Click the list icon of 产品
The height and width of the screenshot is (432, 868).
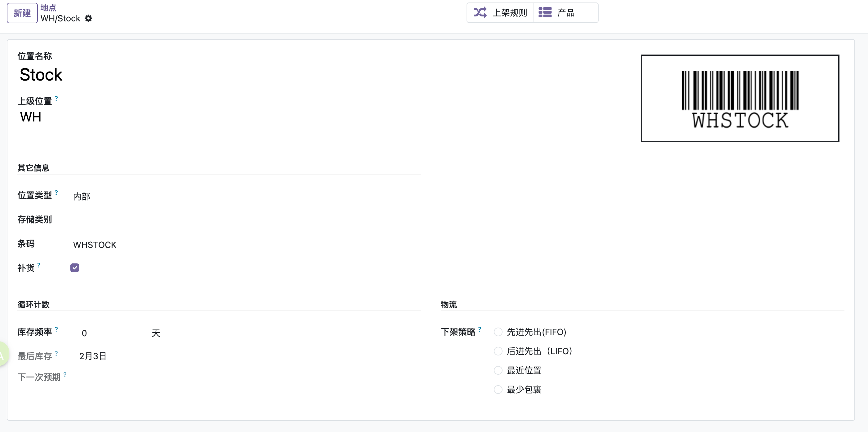545,13
